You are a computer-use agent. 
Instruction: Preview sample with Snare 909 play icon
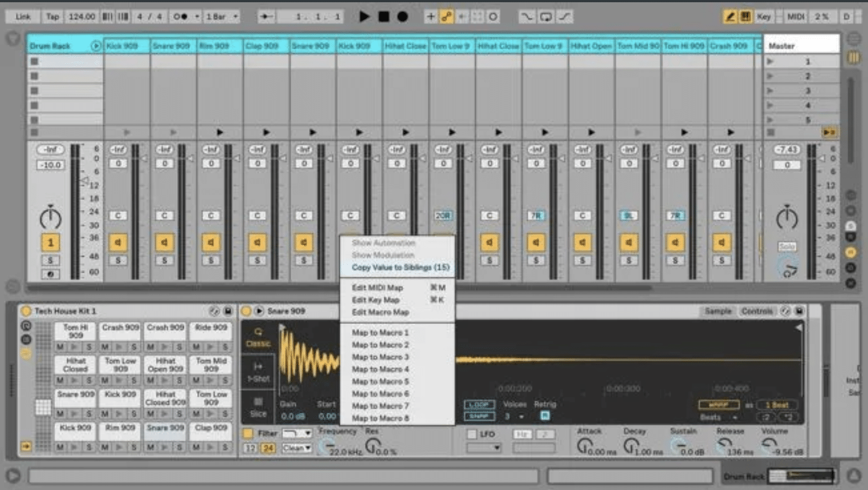coord(259,311)
